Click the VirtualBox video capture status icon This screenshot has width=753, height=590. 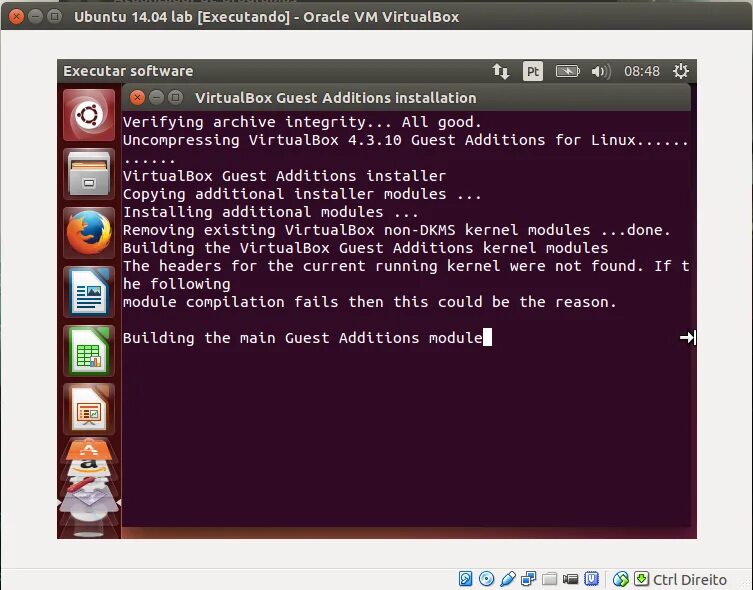(570, 579)
